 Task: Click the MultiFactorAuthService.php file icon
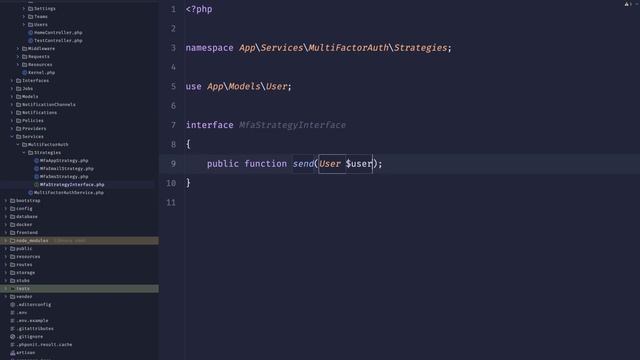tap(30, 193)
